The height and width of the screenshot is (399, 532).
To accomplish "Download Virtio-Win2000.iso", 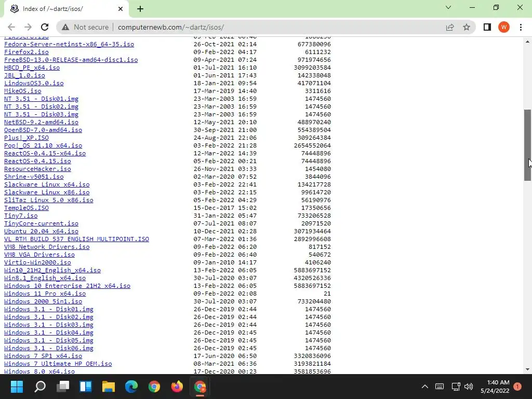I will pyautogui.click(x=37, y=262).
